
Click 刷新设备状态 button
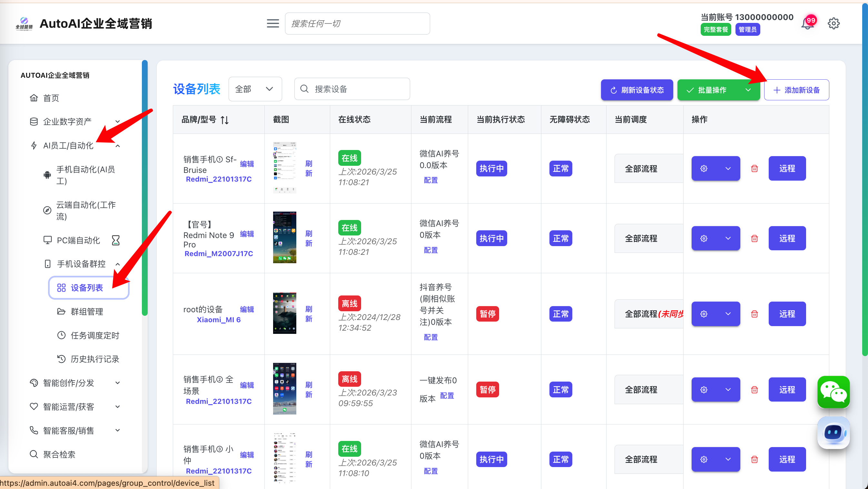[x=636, y=90]
